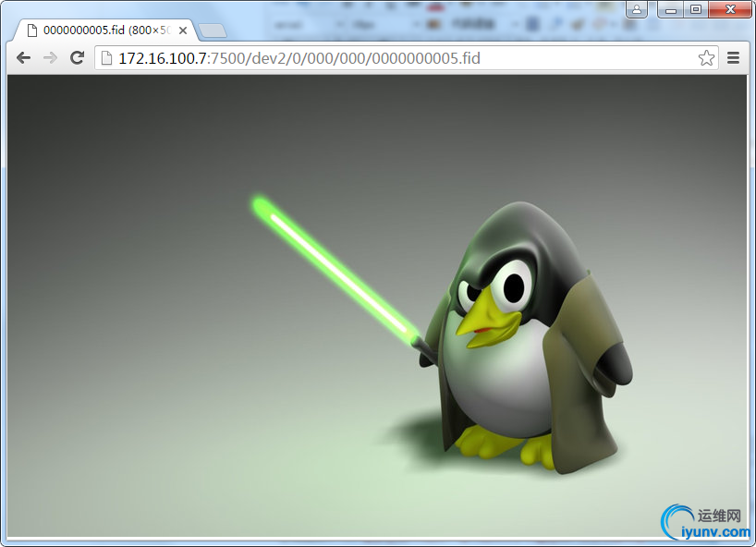Open a new tab with the blank tab button
This screenshot has width=756, height=547.
(213, 30)
